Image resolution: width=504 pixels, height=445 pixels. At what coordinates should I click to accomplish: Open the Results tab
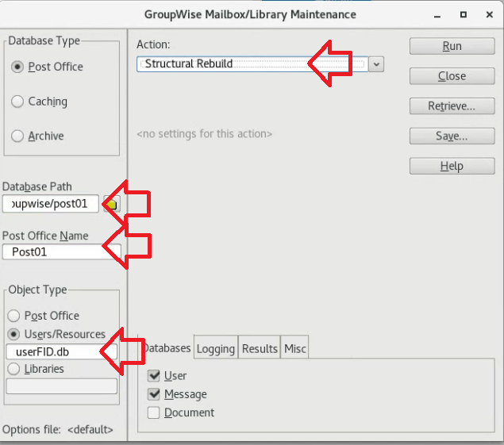click(x=260, y=348)
